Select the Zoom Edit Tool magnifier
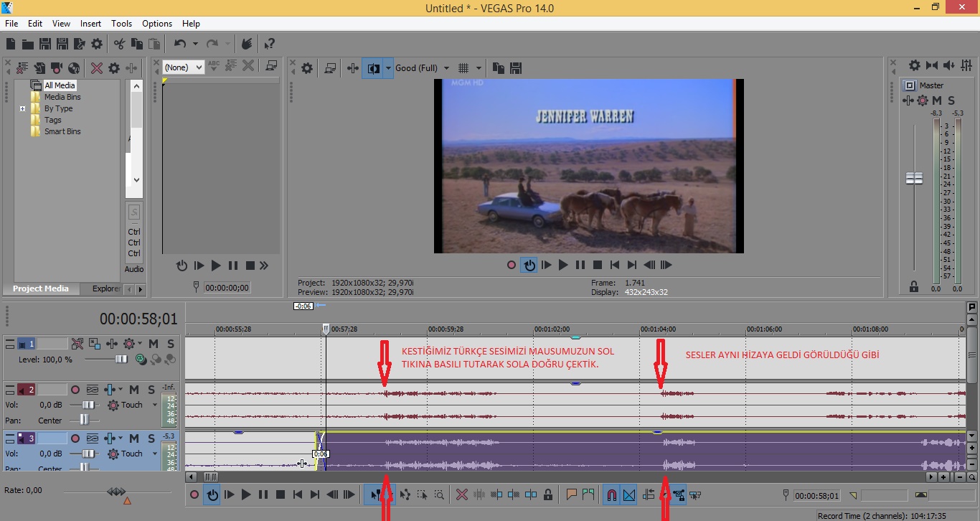This screenshot has height=521, width=980. tap(439, 494)
